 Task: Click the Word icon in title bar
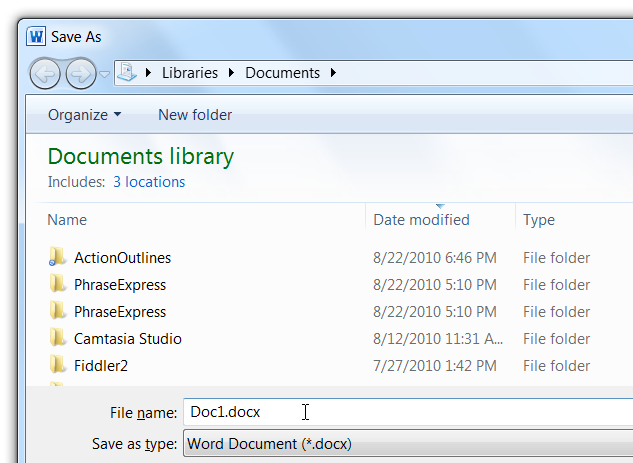36,37
